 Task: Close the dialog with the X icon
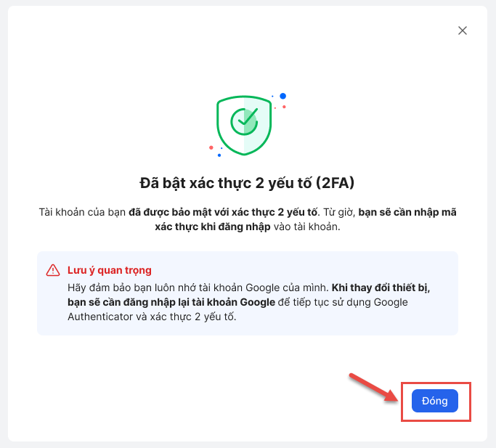[x=462, y=30]
